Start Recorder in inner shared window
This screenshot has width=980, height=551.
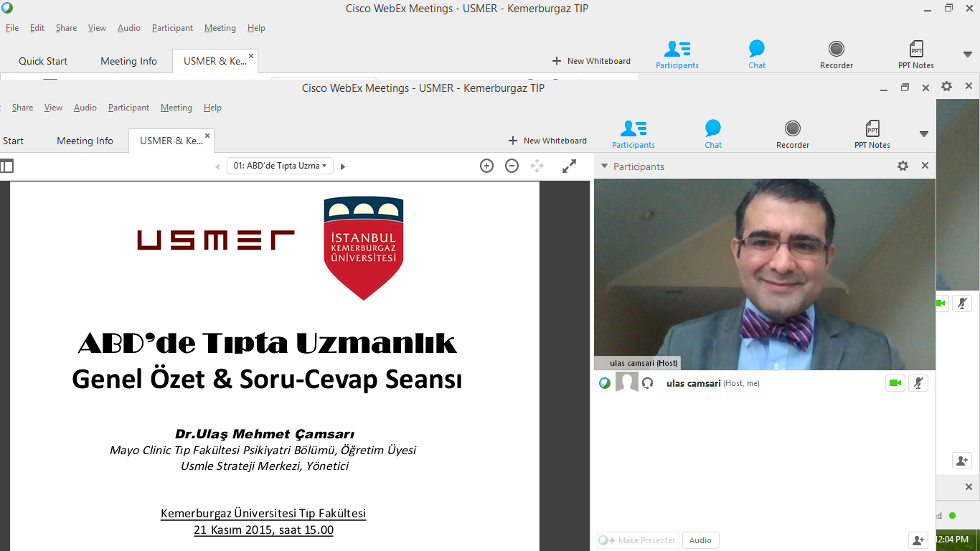tap(793, 134)
